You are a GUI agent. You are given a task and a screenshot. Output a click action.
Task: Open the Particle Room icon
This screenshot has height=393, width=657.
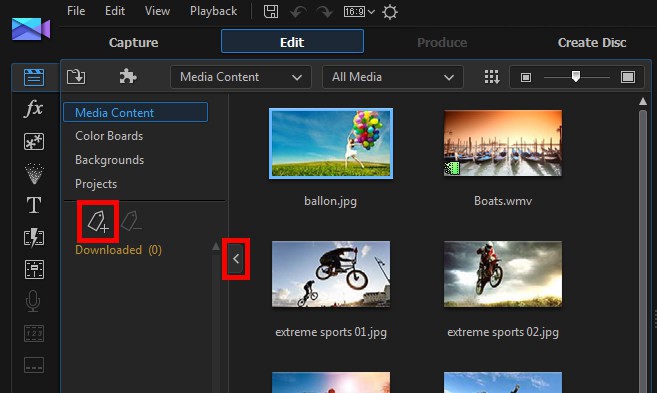tap(34, 173)
